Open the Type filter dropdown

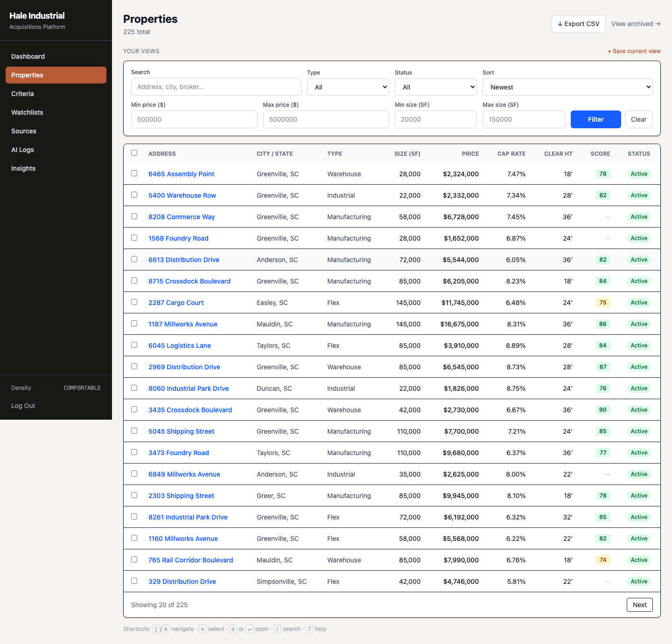[x=348, y=87]
